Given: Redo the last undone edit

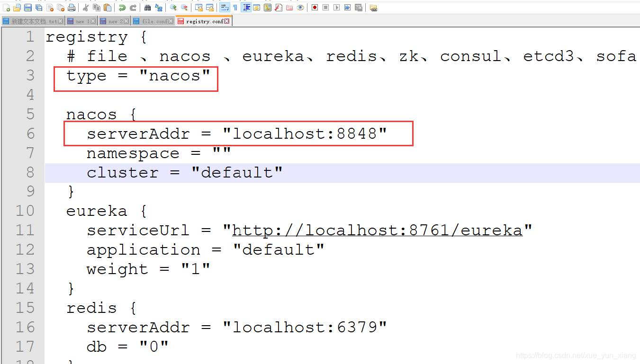Looking at the screenshot, I should click(133, 8).
